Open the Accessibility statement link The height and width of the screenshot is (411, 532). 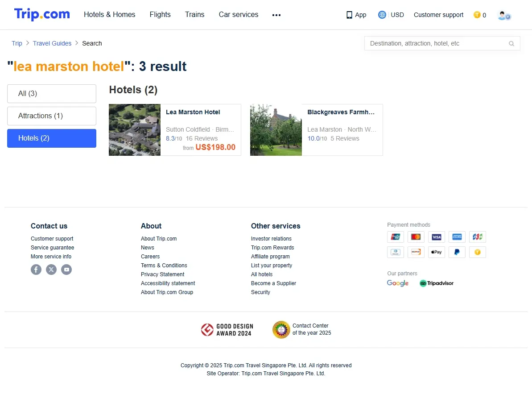tap(168, 283)
